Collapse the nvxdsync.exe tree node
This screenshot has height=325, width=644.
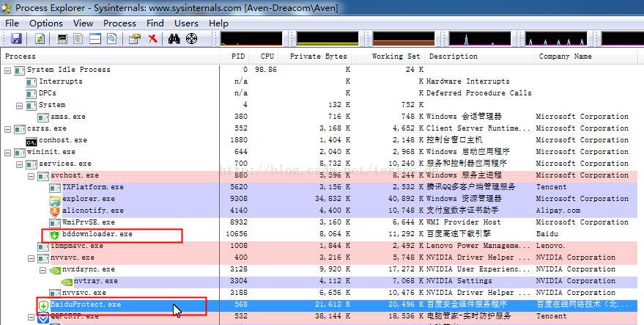(42, 270)
